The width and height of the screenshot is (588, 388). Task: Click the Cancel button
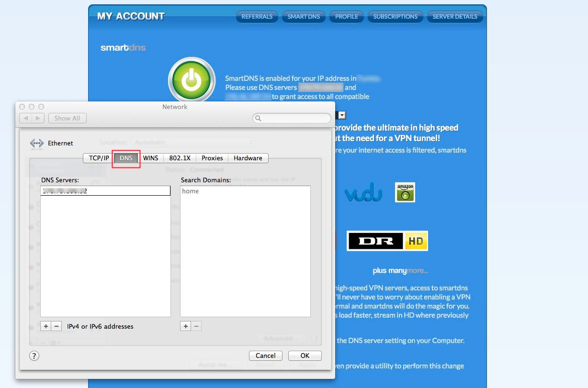tap(266, 355)
